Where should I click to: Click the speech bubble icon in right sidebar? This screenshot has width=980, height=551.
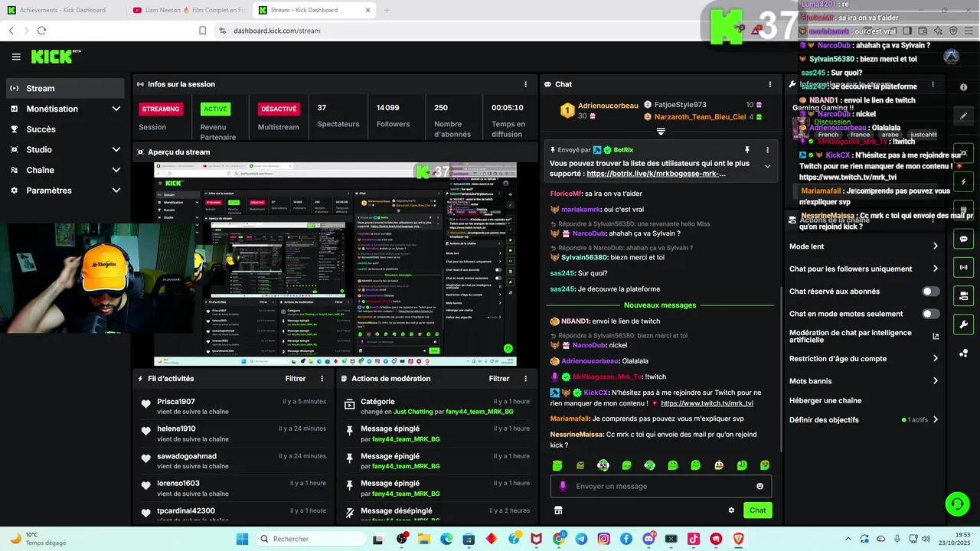963,239
